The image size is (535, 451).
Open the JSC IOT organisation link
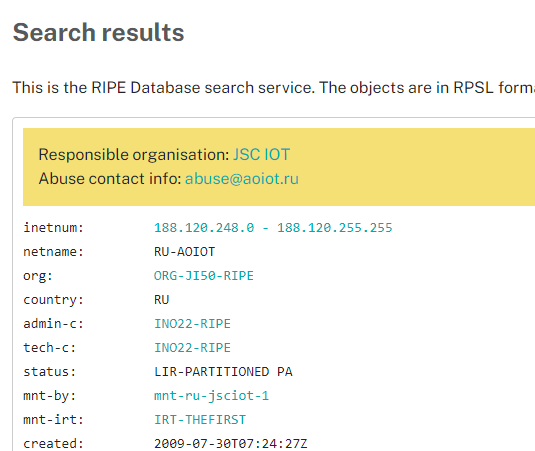pyautogui.click(x=261, y=155)
